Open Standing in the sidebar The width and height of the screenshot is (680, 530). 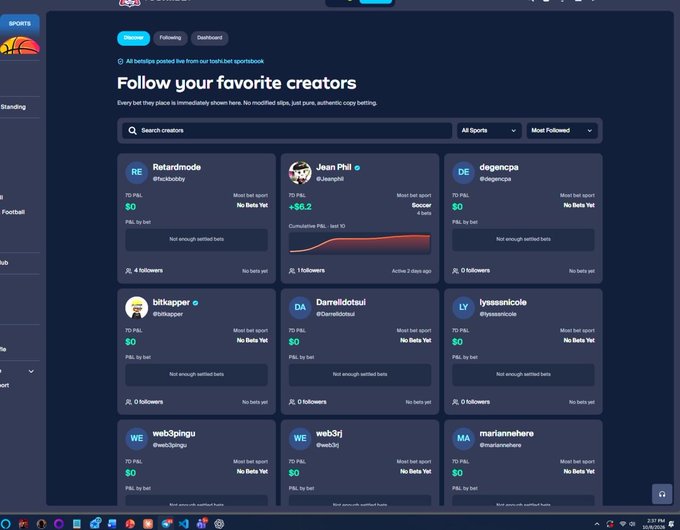13,107
